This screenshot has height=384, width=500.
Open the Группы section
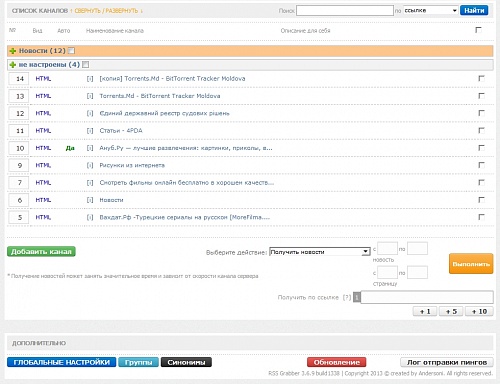click(138, 362)
